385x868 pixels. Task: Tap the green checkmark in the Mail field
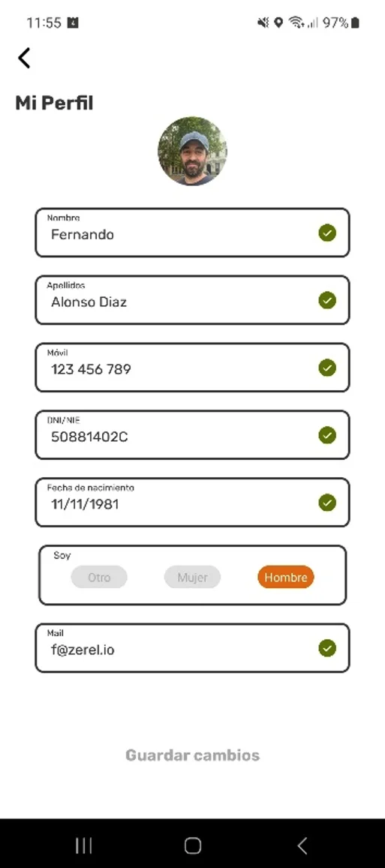tap(327, 647)
